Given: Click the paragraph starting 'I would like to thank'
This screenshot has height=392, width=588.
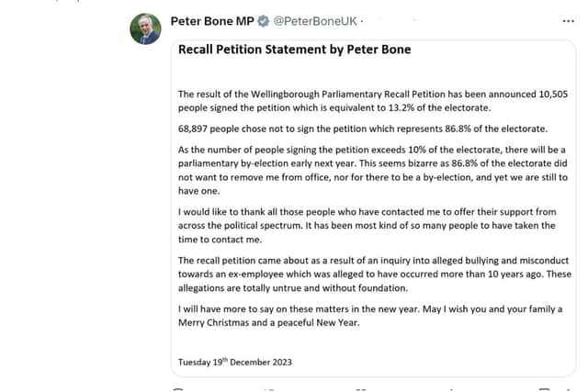Looking at the screenshot, I should pyautogui.click(x=366, y=224).
